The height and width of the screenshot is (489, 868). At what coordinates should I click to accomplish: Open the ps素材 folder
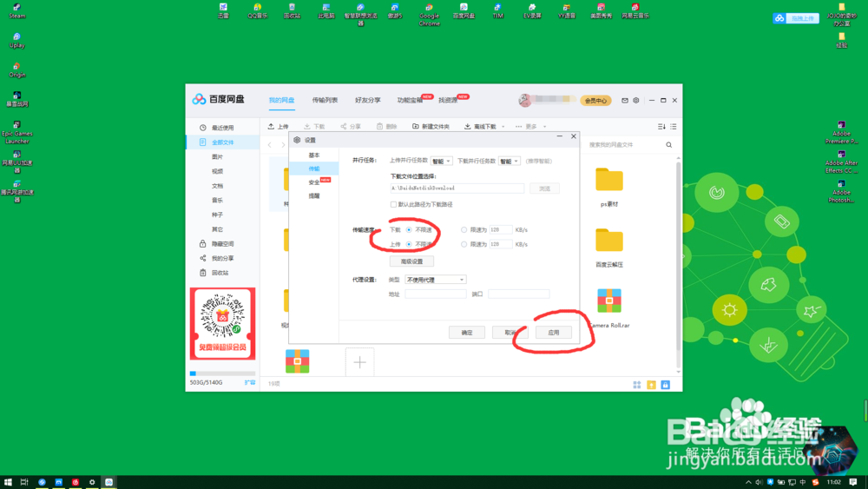pyautogui.click(x=609, y=188)
